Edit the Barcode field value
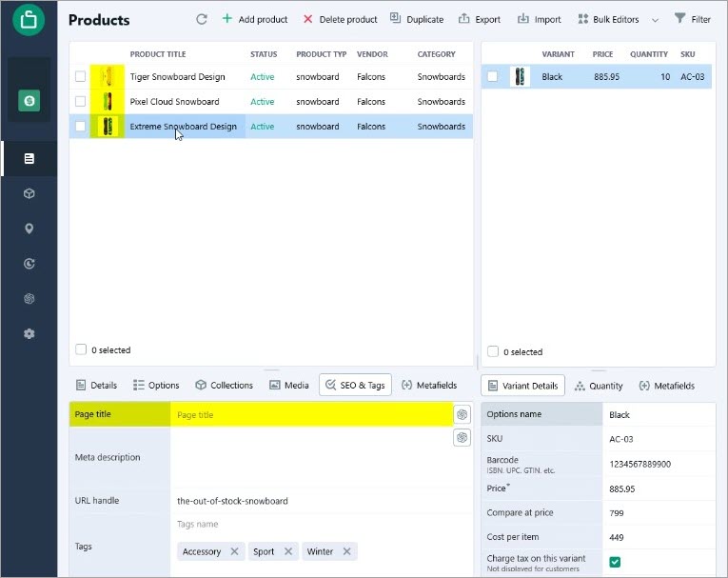This screenshot has width=728, height=578. point(659,464)
